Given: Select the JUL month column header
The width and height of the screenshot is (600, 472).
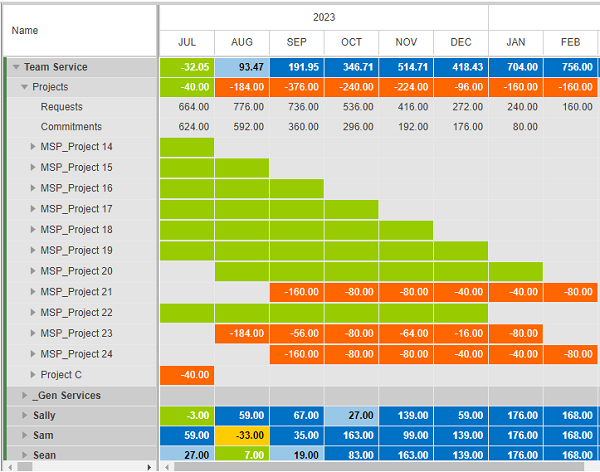Looking at the screenshot, I should coord(187,43).
